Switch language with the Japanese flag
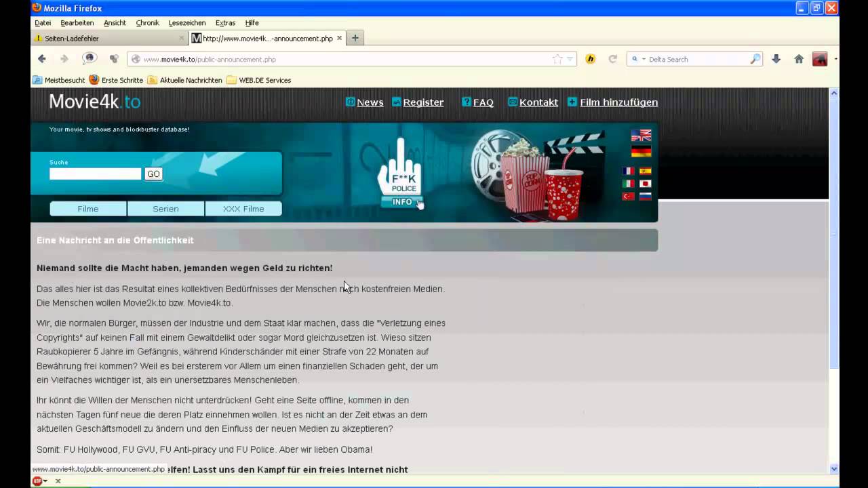The image size is (868, 488). (646, 184)
